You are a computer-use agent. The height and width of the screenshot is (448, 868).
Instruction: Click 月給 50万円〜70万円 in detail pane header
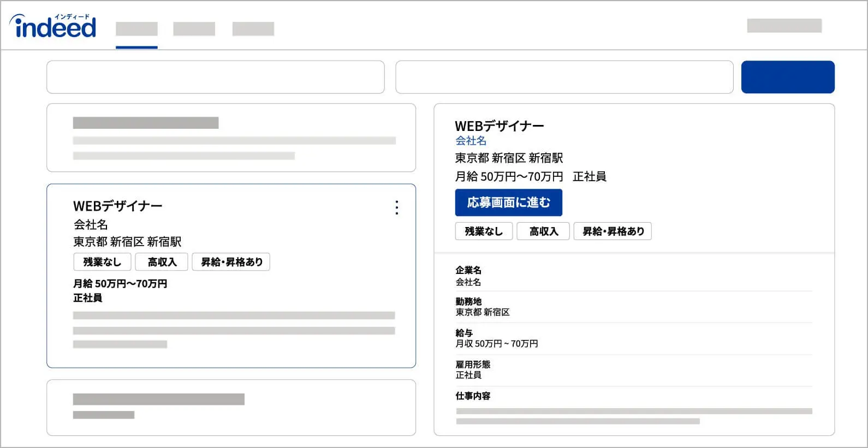point(509,177)
